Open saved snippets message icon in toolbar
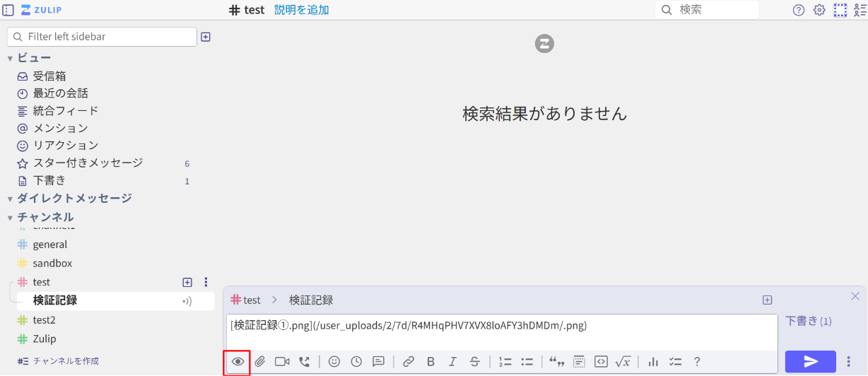The height and width of the screenshot is (376, 868). point(378,362)
